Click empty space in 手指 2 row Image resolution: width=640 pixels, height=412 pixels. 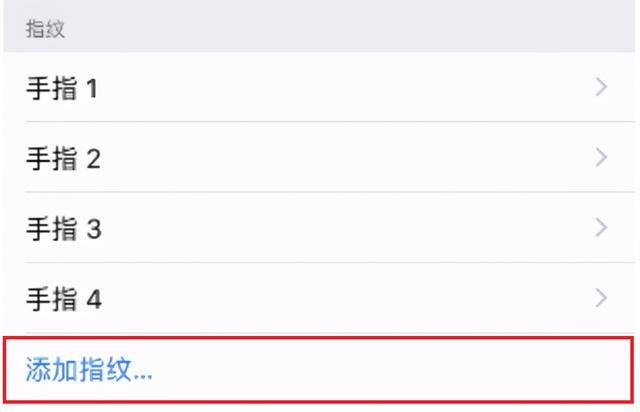tap(340, 159)
